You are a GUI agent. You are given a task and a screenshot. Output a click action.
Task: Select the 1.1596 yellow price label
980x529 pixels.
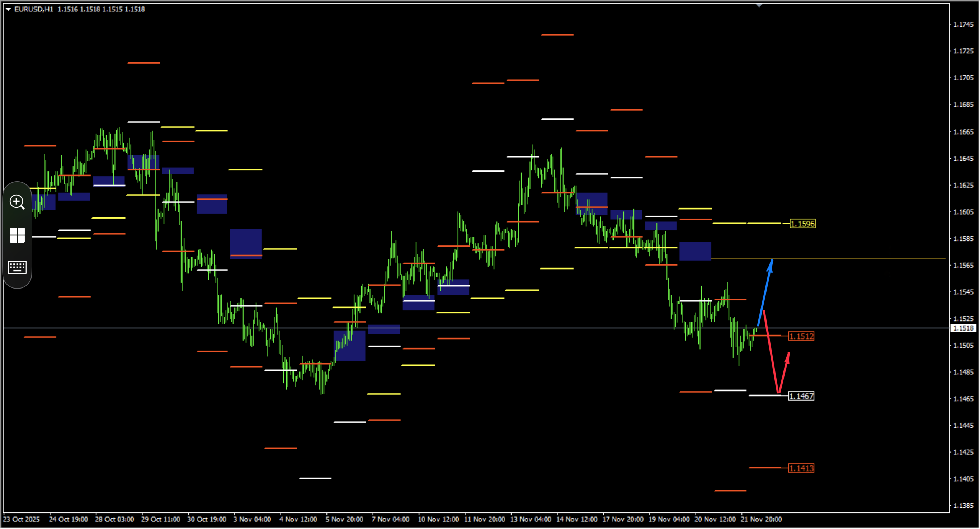tap(803, 224)
